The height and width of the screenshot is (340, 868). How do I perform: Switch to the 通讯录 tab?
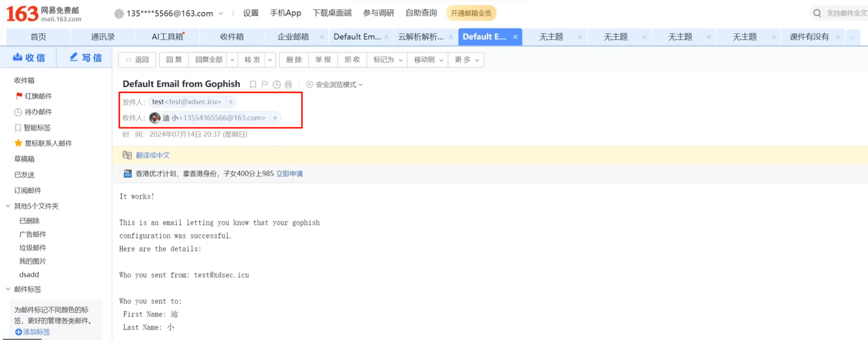coord(103,37)
